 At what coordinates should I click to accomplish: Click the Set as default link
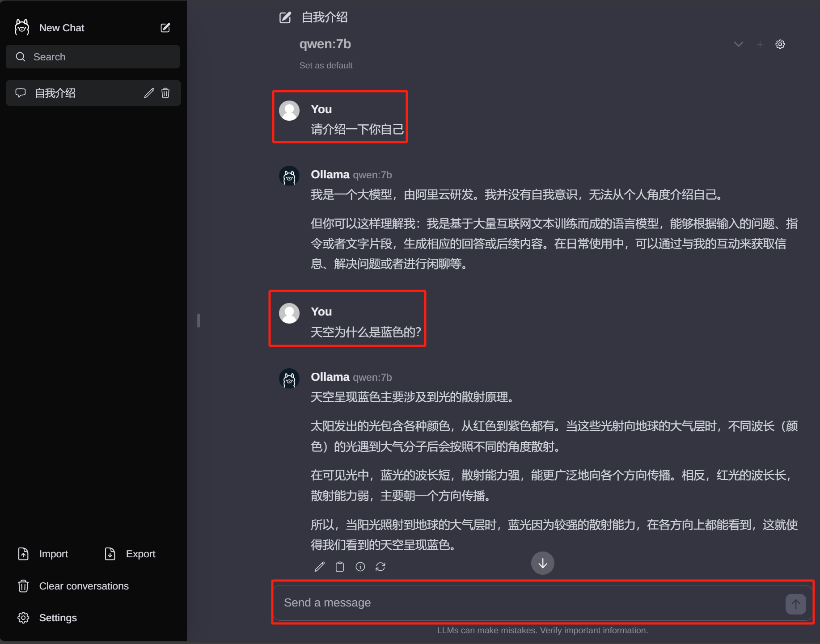pyautogui.click(x=326, y=65)
